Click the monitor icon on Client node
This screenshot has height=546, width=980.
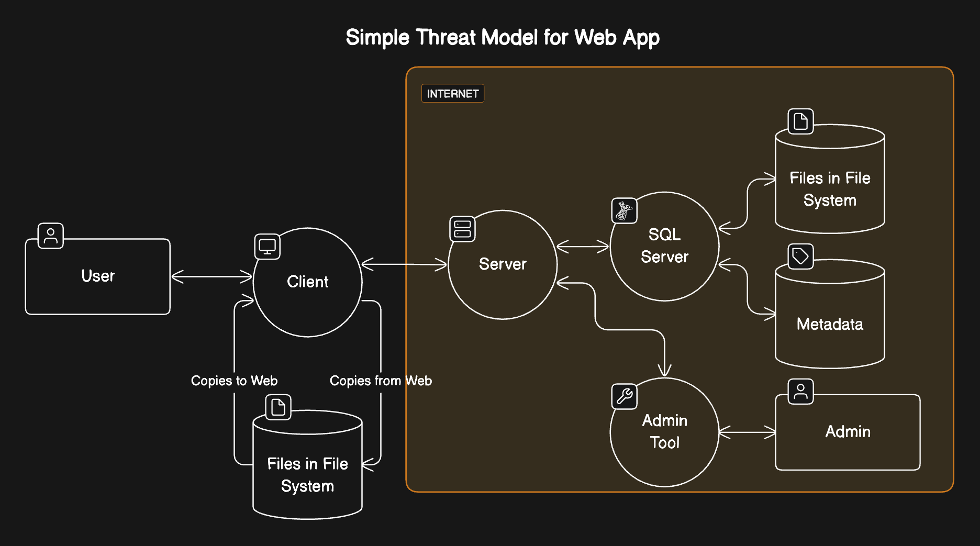point(268,246)
